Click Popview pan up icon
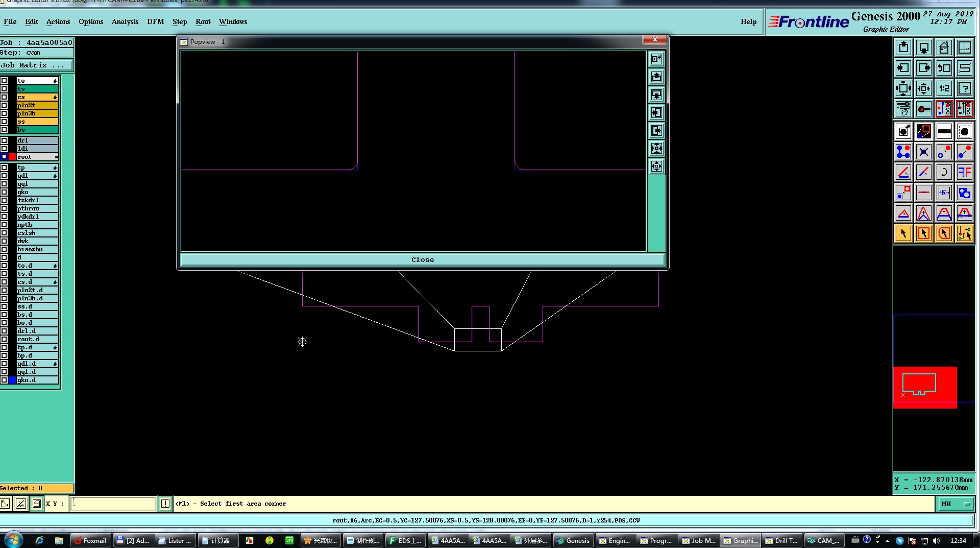Screen dimensions: 980x548 (x=656, y=77)
